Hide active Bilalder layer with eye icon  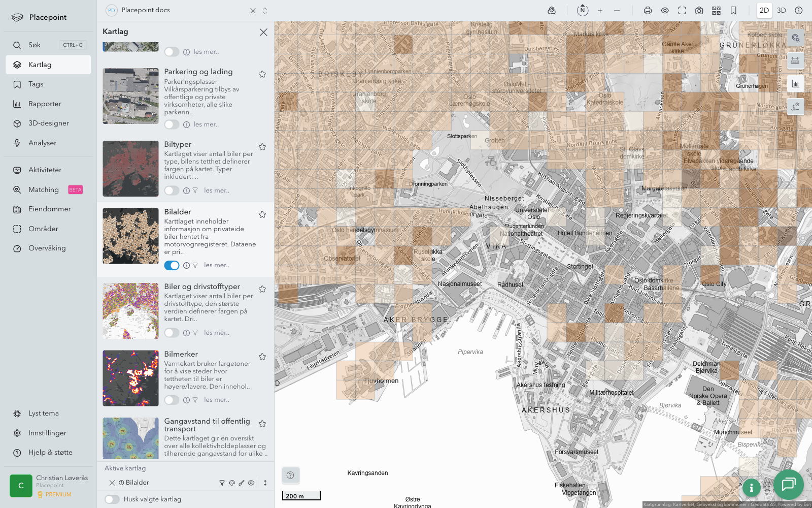(251, 483)
